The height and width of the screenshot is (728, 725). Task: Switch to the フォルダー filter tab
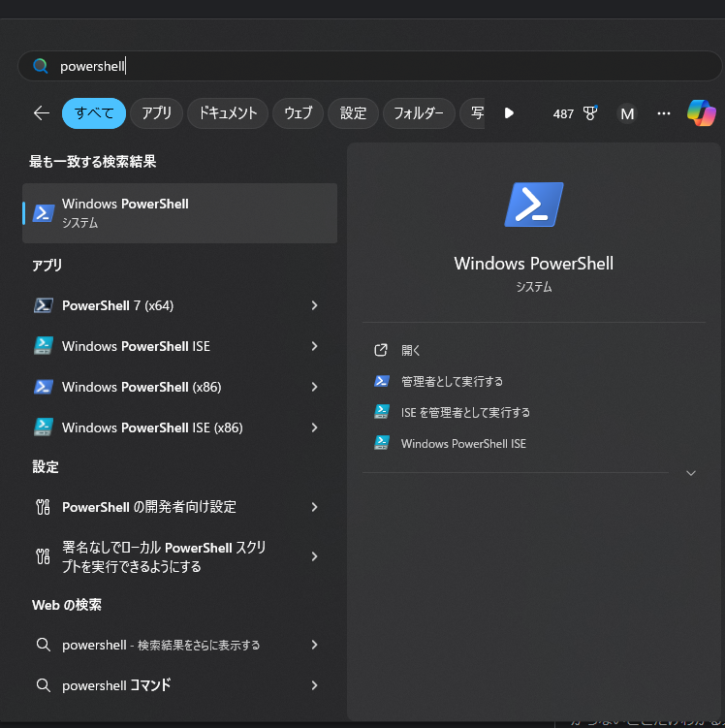(x=419, y=112)
